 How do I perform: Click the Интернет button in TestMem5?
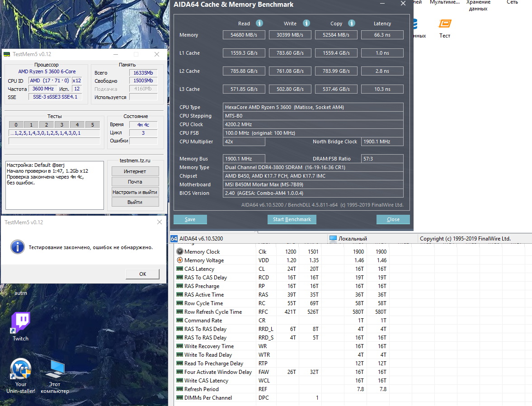tap(135, 171)
